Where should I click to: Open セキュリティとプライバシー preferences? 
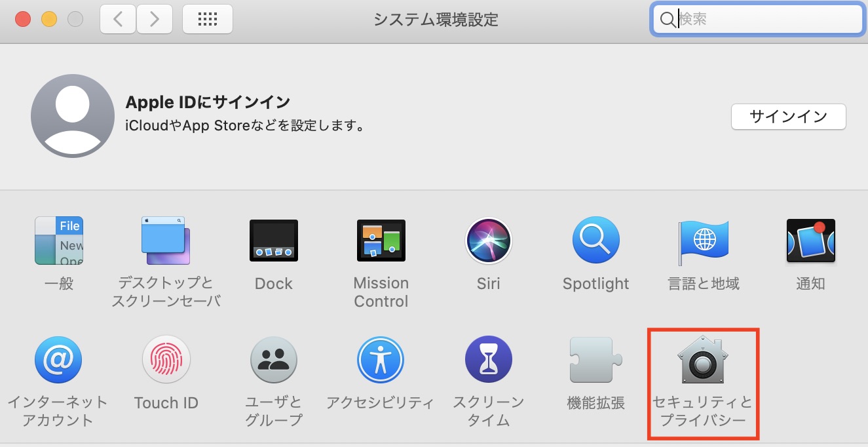(703, 360)
